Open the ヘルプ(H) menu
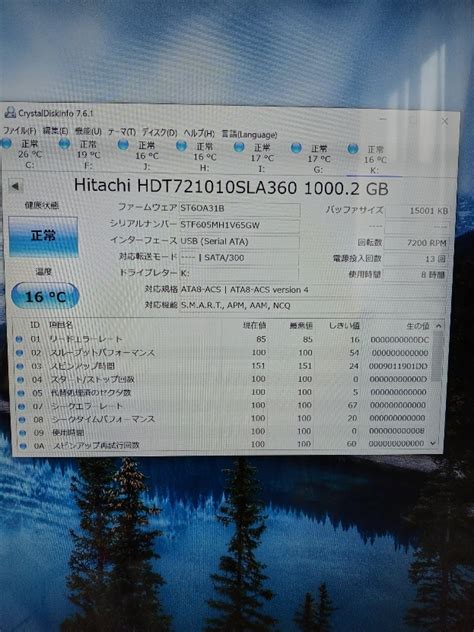The height and width of the screenshot is (632, 474). (x=199, y=133)
